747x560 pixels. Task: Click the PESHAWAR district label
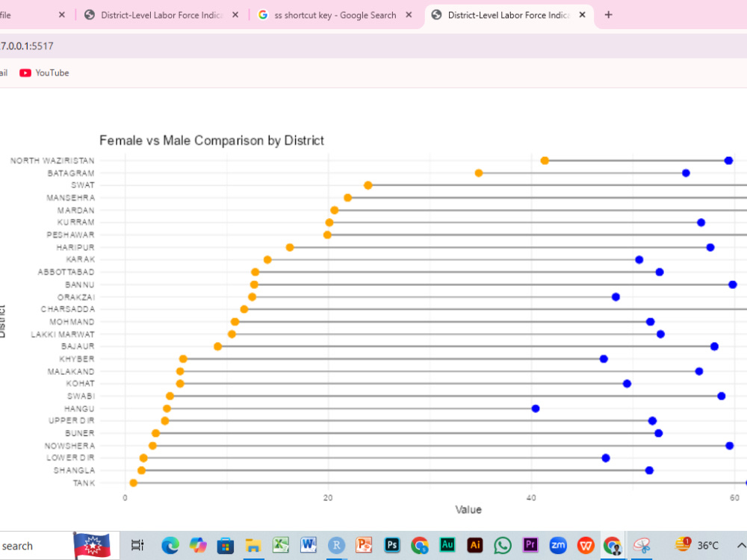[x=70, y=234]
